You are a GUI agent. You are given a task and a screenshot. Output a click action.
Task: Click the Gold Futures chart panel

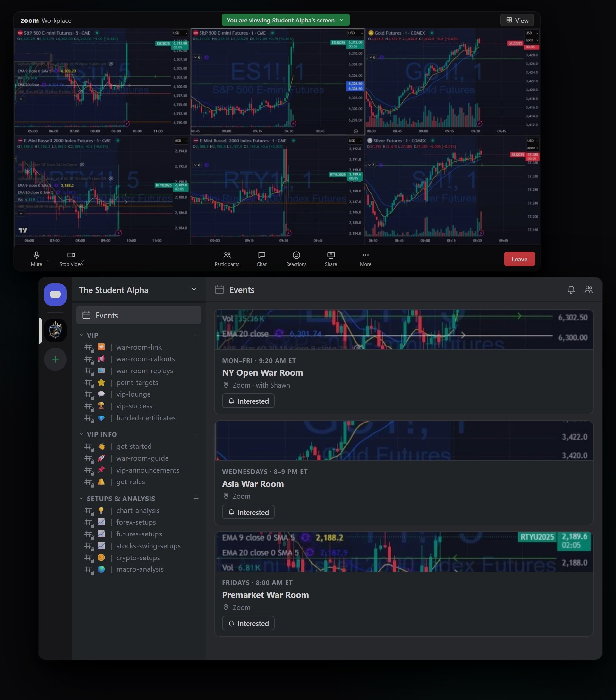[x=453, y=82]
